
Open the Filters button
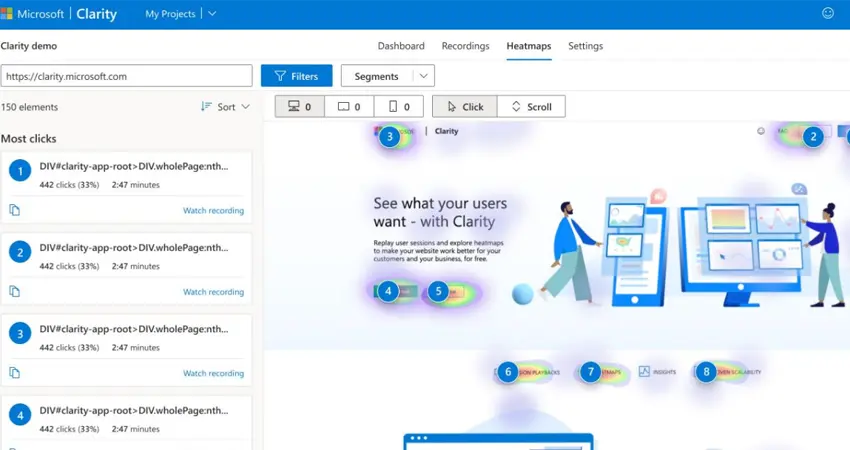pos(297,76)
